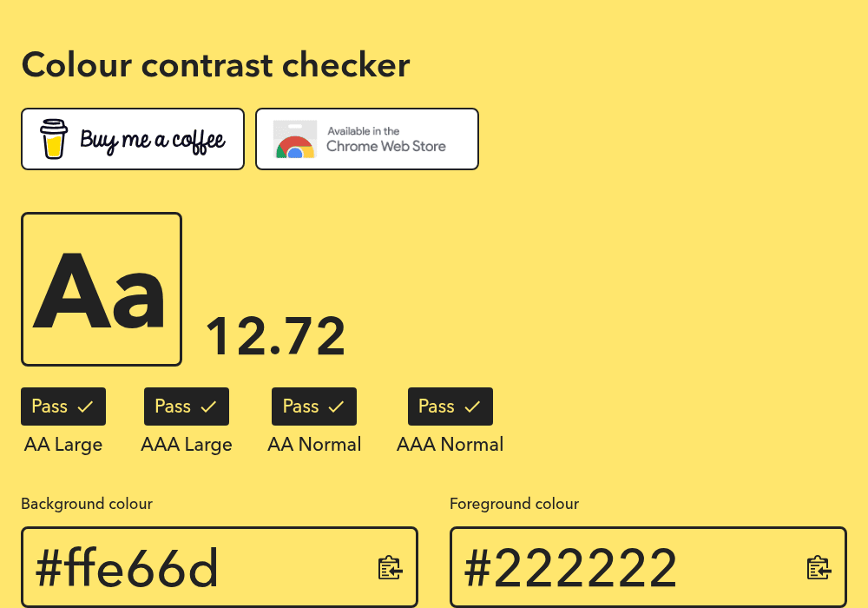Click the AA Normal label
This screenshot has height=608, width=868.
(314, 444)
